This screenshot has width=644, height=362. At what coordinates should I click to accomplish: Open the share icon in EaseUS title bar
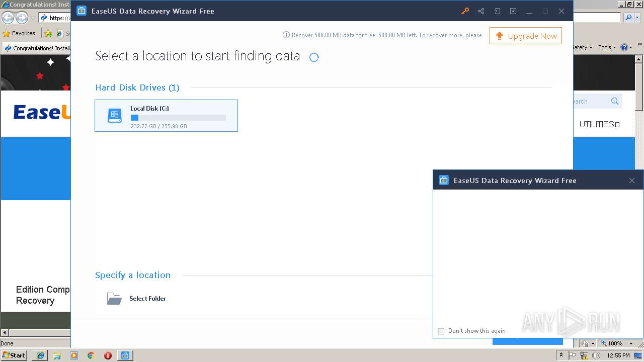point(481,11)
